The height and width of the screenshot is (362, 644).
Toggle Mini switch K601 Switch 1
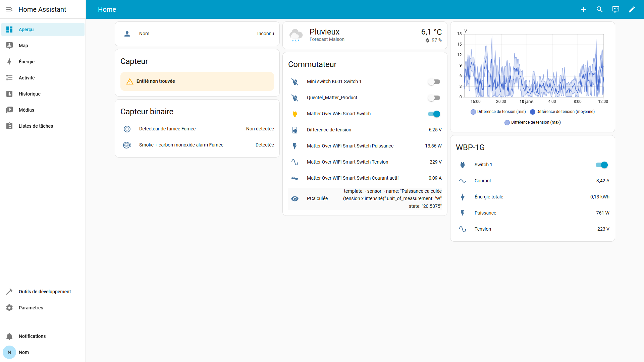coord(434,82)
